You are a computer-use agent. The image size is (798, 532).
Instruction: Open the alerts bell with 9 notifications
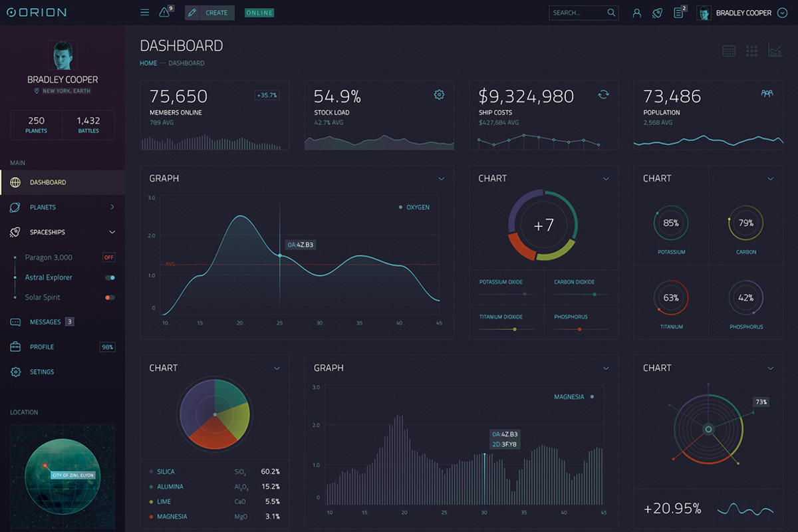pyautogui.click(x=164, y=12)
